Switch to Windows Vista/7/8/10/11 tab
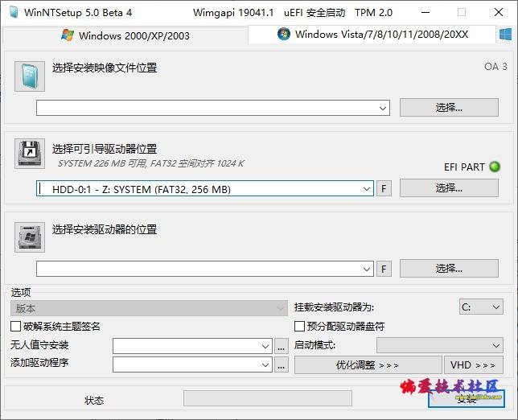The image size is (518, 420). point(372,34)
